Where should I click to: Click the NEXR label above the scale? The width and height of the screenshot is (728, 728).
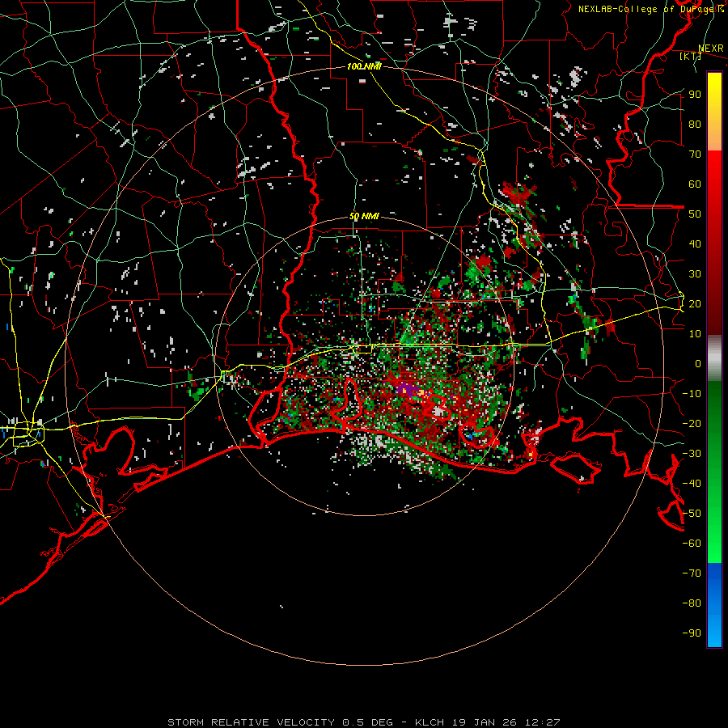click(711, 49)
